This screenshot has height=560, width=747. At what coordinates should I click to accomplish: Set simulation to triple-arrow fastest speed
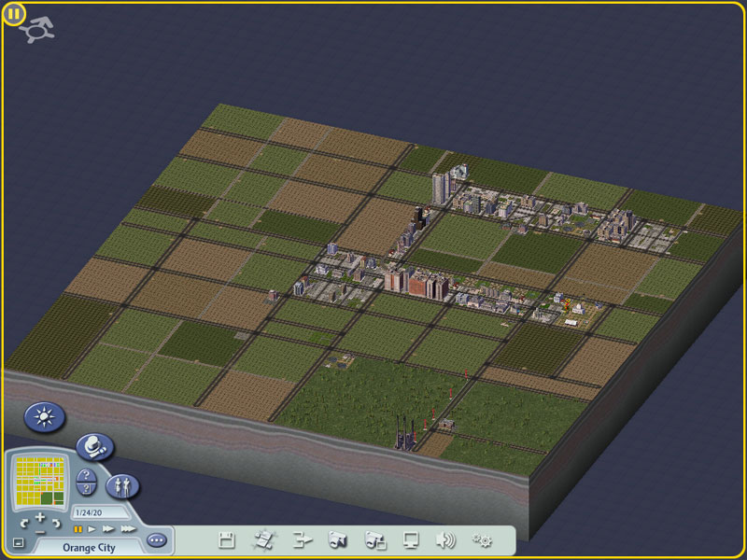coord(128,529)
